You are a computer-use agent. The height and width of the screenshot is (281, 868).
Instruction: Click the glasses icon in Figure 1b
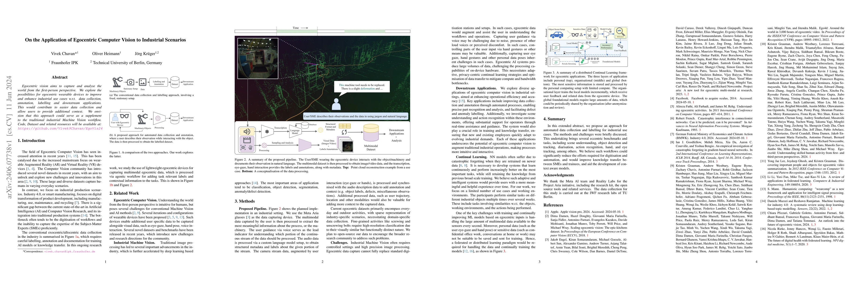tap(124, 116)
